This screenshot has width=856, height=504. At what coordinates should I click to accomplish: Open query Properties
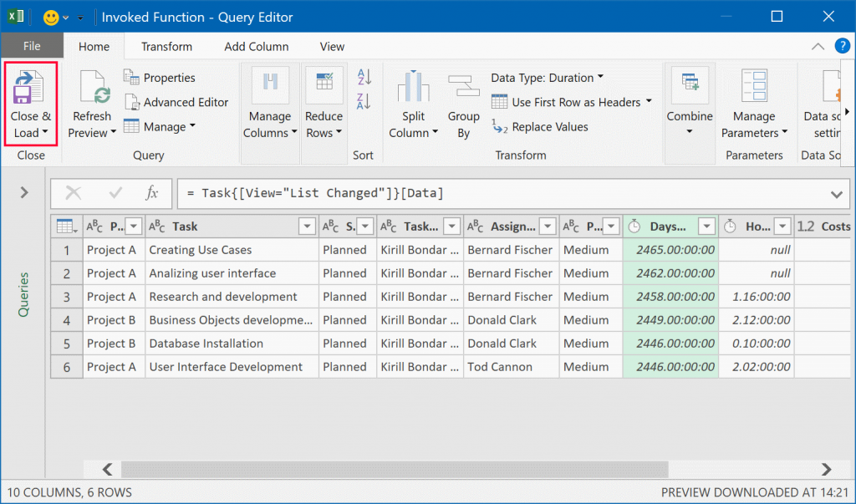[x=160, y=78]
